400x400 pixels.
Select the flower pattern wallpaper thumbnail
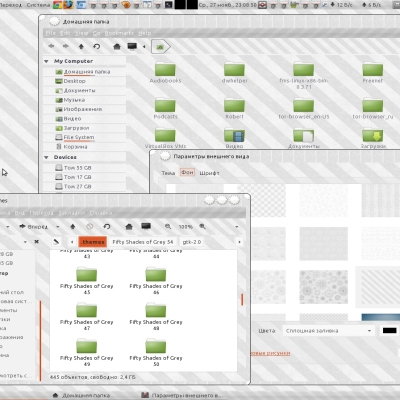[x=323, y=287]
